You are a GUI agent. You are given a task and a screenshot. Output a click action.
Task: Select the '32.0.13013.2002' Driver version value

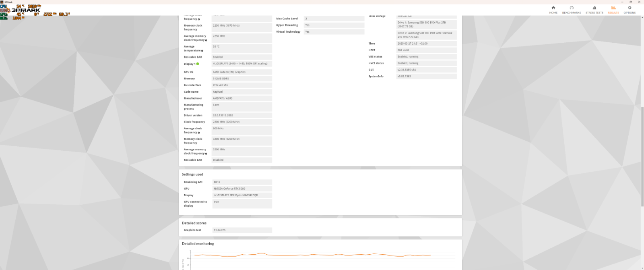point(242,115)
